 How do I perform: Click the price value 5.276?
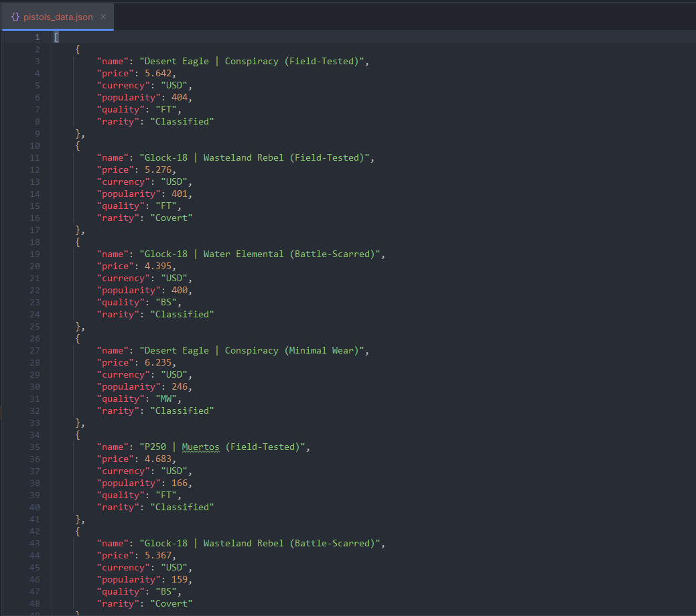(x=158, y=169)
